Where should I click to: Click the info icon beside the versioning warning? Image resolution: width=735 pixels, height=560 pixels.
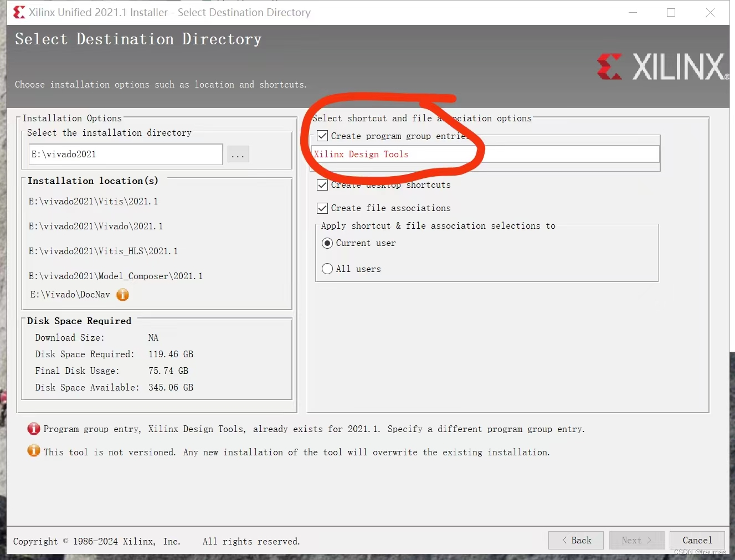(x=33, y=451)
